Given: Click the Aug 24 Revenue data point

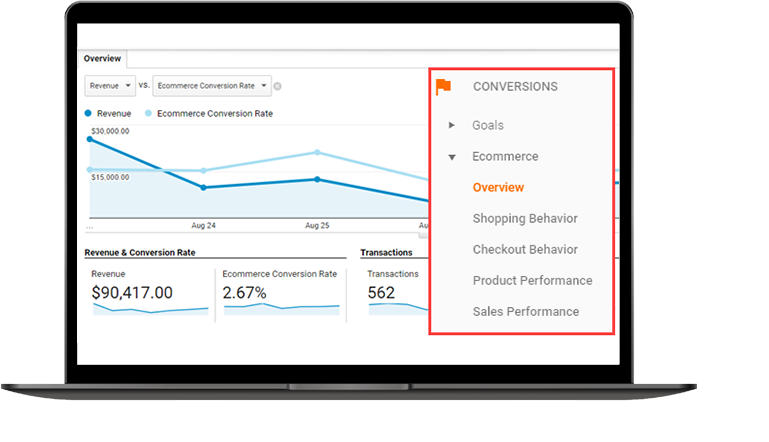Looking at the screenshot, I should point(204,187).
